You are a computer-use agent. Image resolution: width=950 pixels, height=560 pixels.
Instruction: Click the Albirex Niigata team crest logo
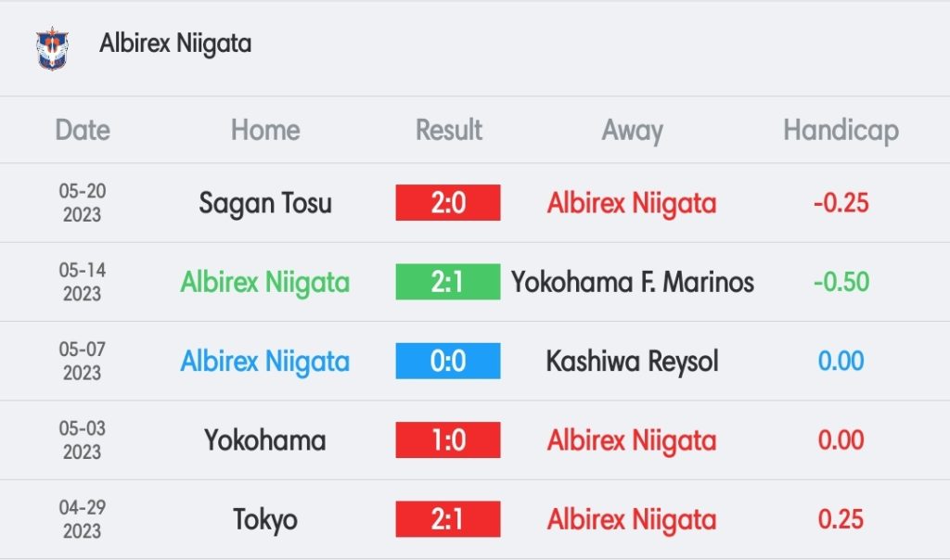[x=52, y=48]
